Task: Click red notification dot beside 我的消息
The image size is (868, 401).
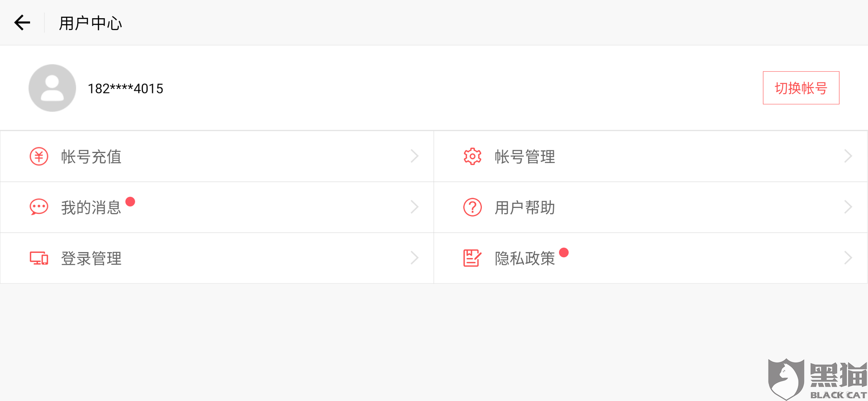Action: tap(130, 202)
